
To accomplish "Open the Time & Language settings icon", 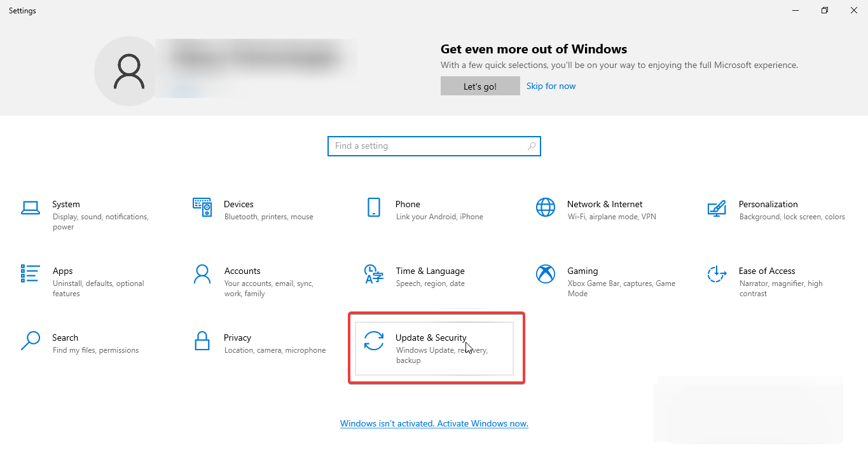I will point(374,275).
